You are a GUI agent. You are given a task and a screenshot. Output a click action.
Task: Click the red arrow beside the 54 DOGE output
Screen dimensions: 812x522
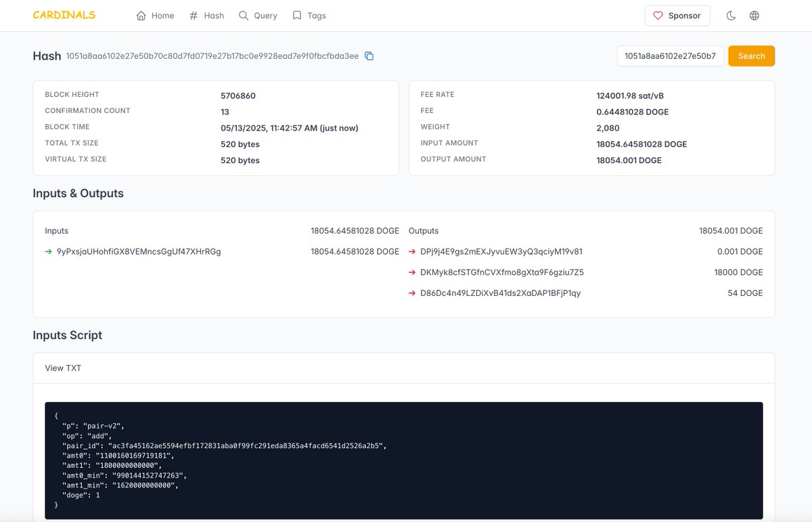[412, 293]
